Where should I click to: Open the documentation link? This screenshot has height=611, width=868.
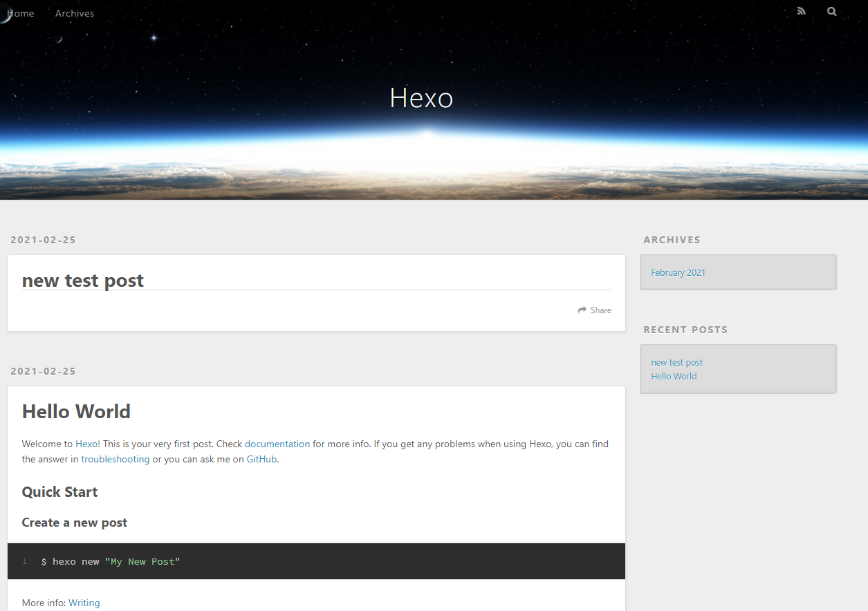click(x=277, y=444)
